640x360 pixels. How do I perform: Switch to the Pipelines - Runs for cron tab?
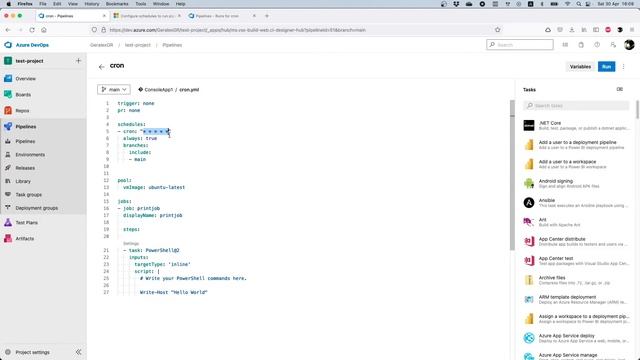[x=222, y=16]
